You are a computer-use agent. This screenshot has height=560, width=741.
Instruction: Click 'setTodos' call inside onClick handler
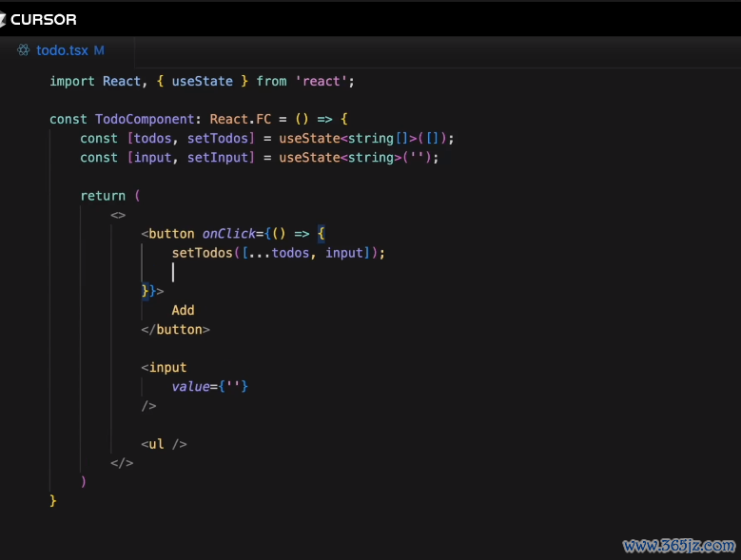pos(203,253)
